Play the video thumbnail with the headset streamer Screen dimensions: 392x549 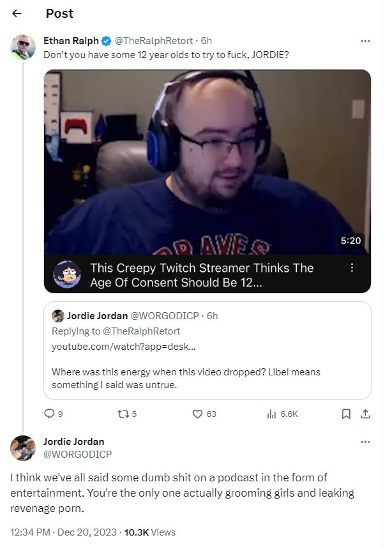(207, 162)
